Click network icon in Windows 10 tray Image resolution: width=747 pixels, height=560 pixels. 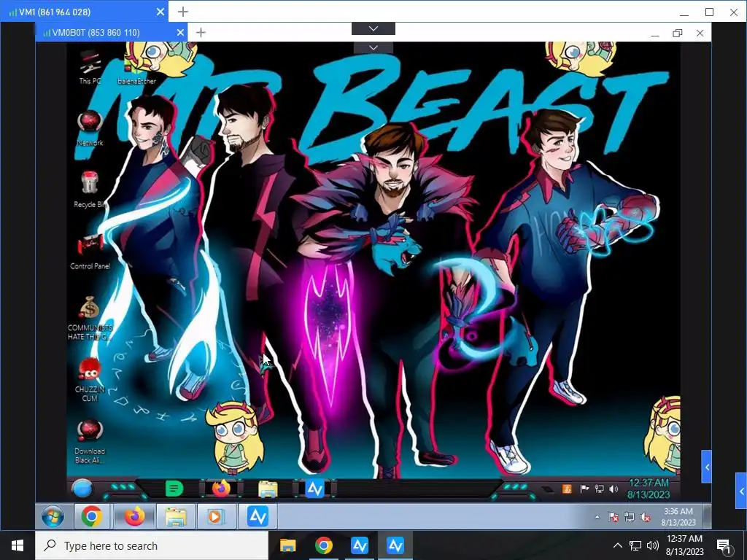point(635,545)
